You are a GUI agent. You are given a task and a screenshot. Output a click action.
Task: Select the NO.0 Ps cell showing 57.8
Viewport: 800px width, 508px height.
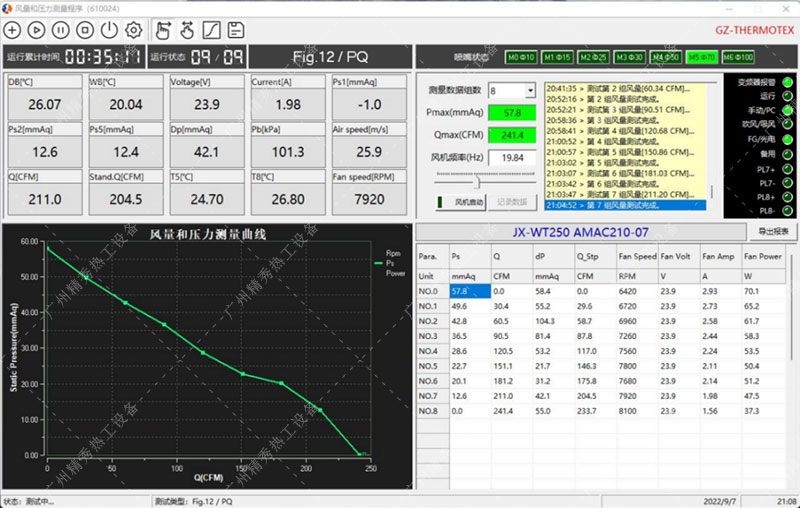click(x=468, y=291)
